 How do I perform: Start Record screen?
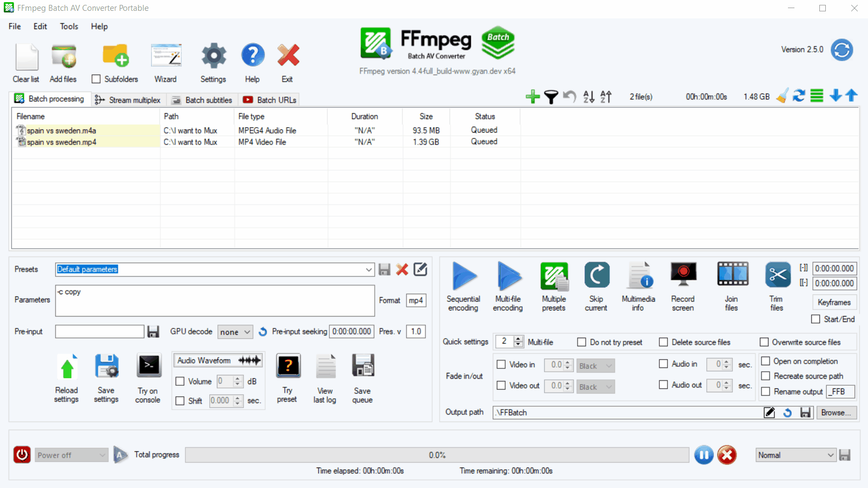[683, 275]
